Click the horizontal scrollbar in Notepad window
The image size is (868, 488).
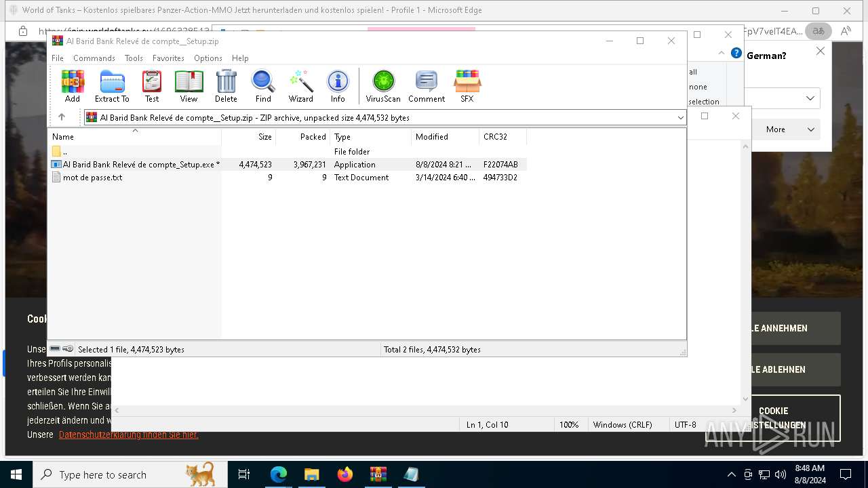coord(425,410)
